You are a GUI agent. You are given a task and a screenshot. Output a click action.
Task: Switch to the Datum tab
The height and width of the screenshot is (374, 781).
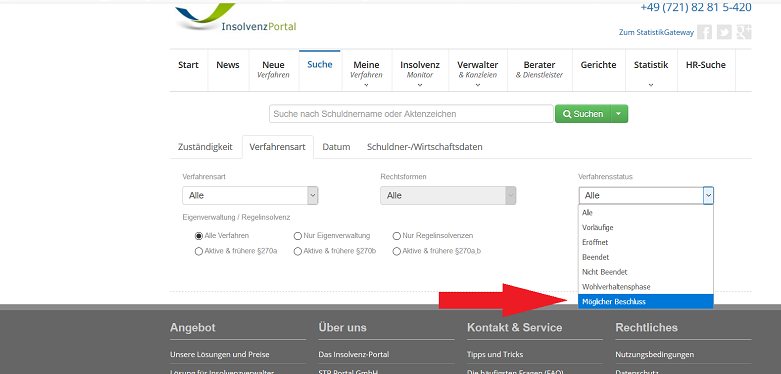(336, 147)
